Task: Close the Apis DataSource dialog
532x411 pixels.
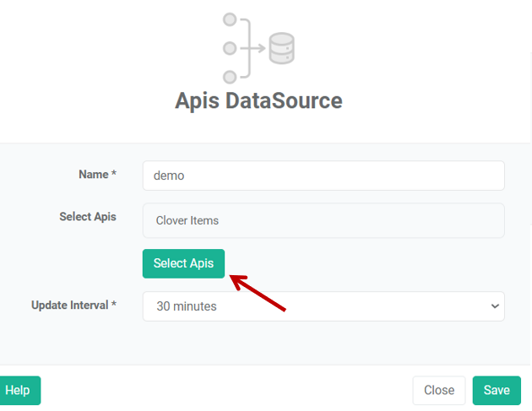Action: coord(439,390)
